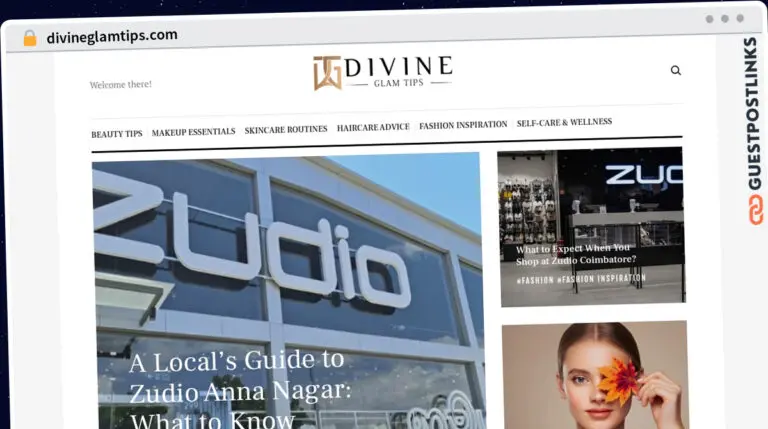This screenshot has height=429, width=768.
Task: Click the Welcome there! text
Action: (x=120, y=85)
